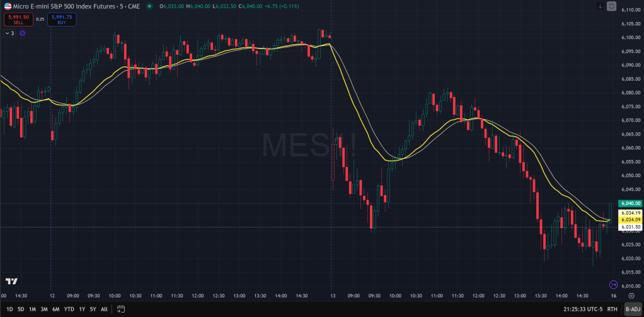Screen dimensions: 644x317
Task: Switch to the 5Y time range
Action: pos(93,309)
